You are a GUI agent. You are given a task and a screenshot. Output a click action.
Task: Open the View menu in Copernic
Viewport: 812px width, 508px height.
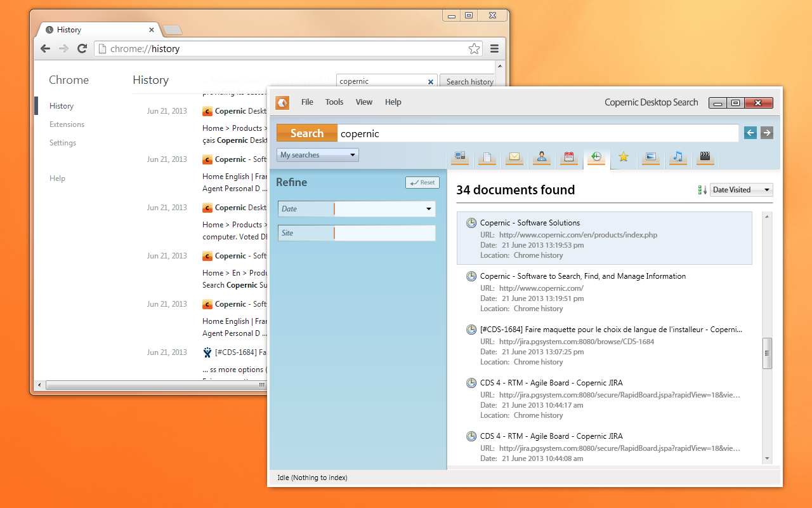point(364,102)
